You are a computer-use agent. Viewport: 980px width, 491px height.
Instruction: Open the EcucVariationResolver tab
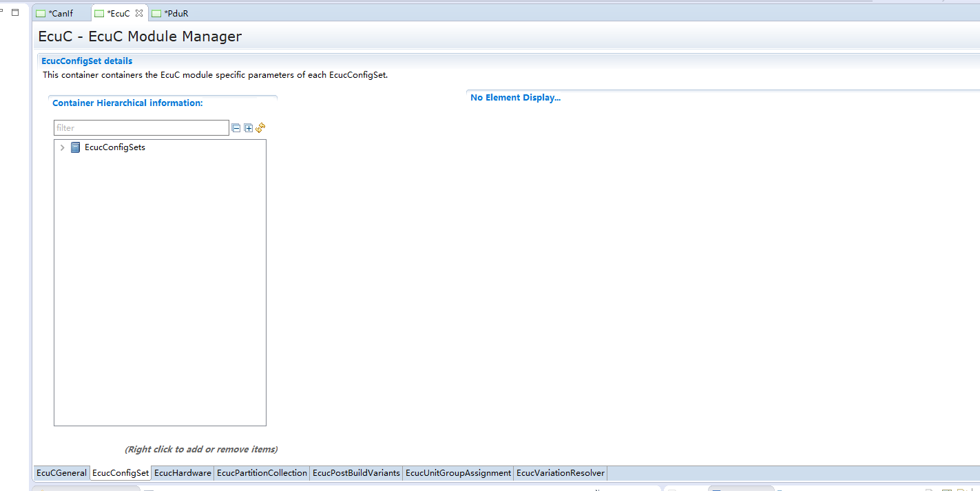[560, 473]
